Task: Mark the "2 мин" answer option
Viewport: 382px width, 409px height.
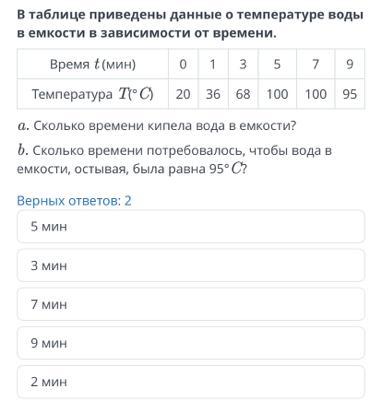Action: click(x=191, y=382)
